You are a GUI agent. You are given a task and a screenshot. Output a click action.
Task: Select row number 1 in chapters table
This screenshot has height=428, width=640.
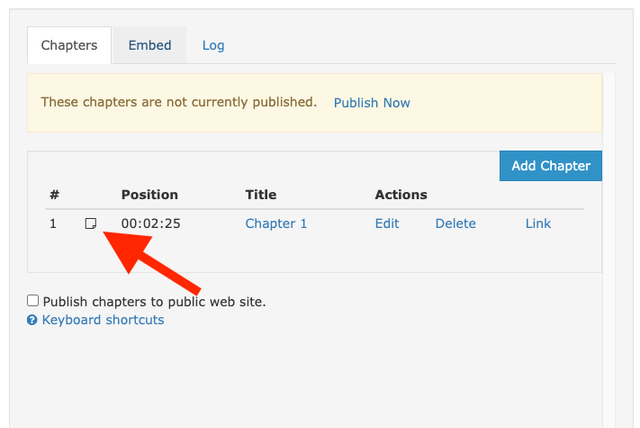[53, 224]
